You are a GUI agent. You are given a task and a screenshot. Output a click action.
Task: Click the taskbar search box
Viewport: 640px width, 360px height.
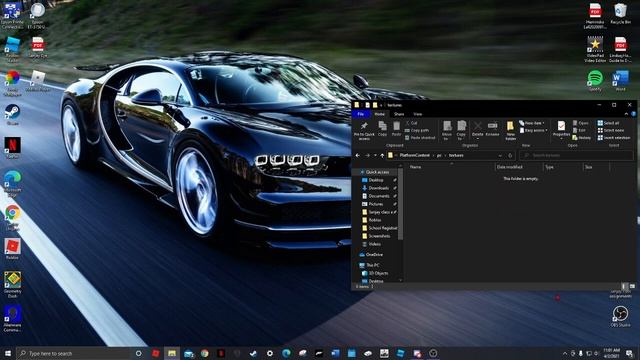pyautogui.click(x=73, y=353)
